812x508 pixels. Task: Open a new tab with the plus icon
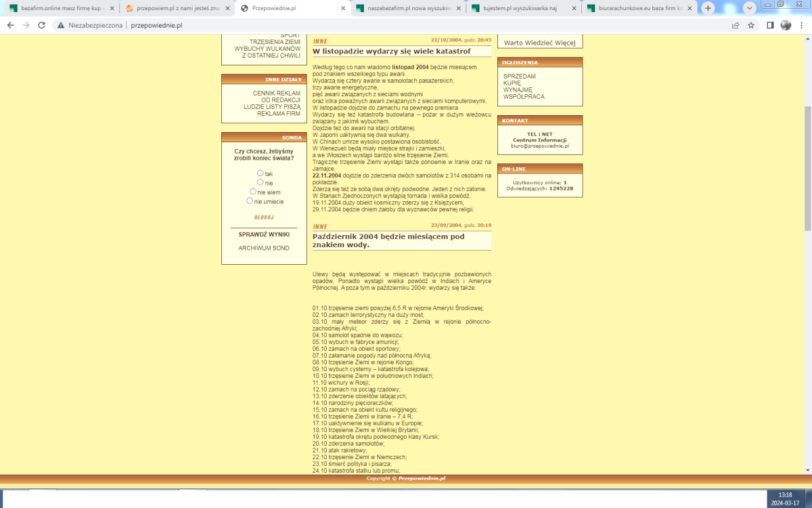[x=708, y=8]
